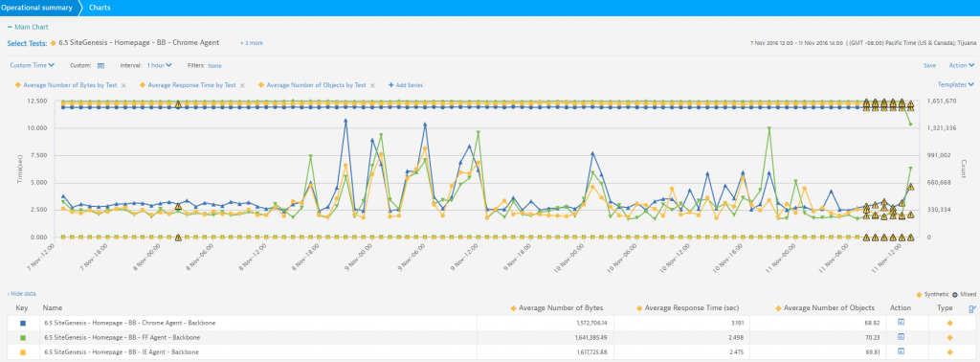The height and width of the screenshot is (362, 980).
Task: Click the Synthetic legend diamond icon
Action: (x=919, y=294)
